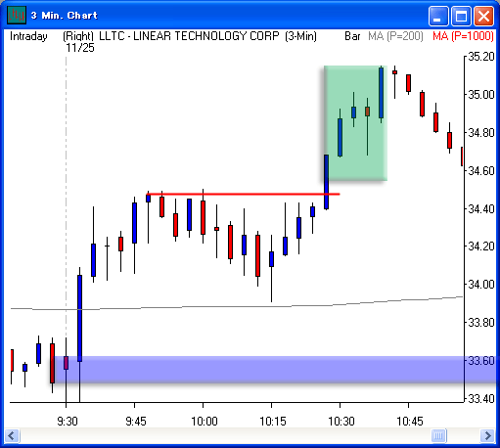The height and width of the screenshot is (448, 500).
Task: Close the 3 Min. Chart window
Action: tap(483, 16)
